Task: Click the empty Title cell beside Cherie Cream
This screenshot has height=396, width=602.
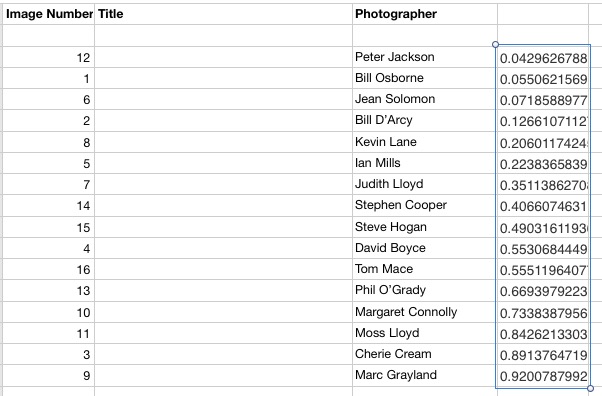Action: (x=223, y=354)
